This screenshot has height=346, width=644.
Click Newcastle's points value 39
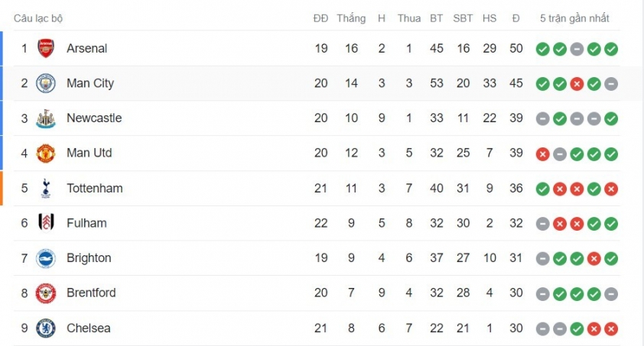pos(516,118)
